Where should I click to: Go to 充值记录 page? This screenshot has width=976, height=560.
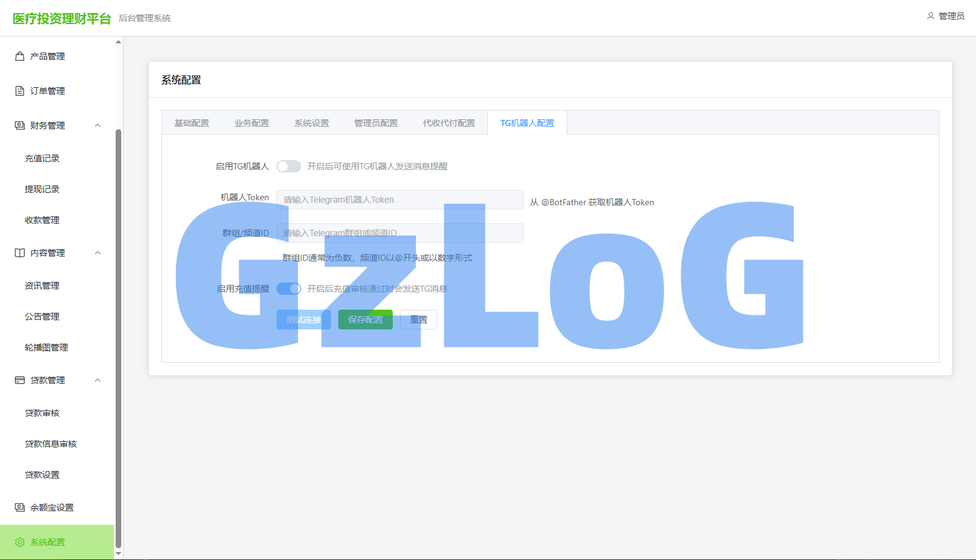[57, 158]
